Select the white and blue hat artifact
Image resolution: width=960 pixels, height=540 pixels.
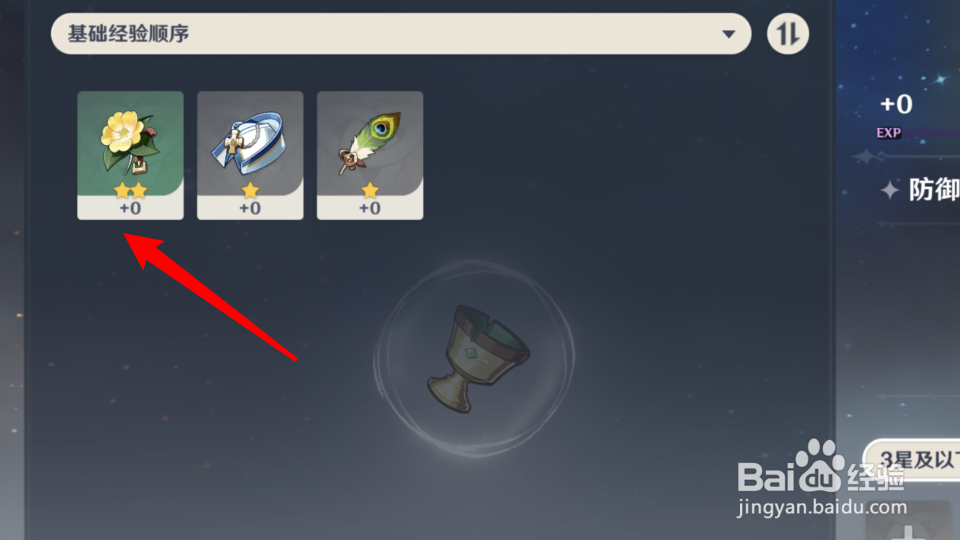click(250, 156)
